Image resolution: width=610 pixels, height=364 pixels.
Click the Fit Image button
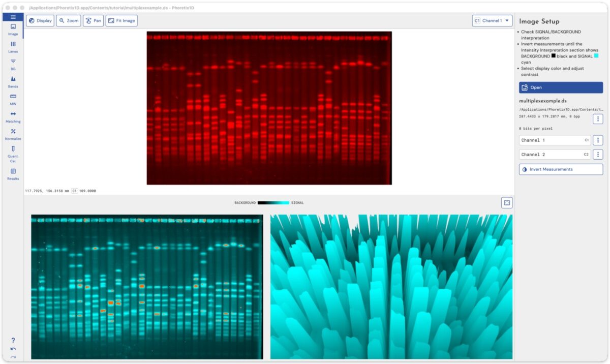[x=121, y=21]
